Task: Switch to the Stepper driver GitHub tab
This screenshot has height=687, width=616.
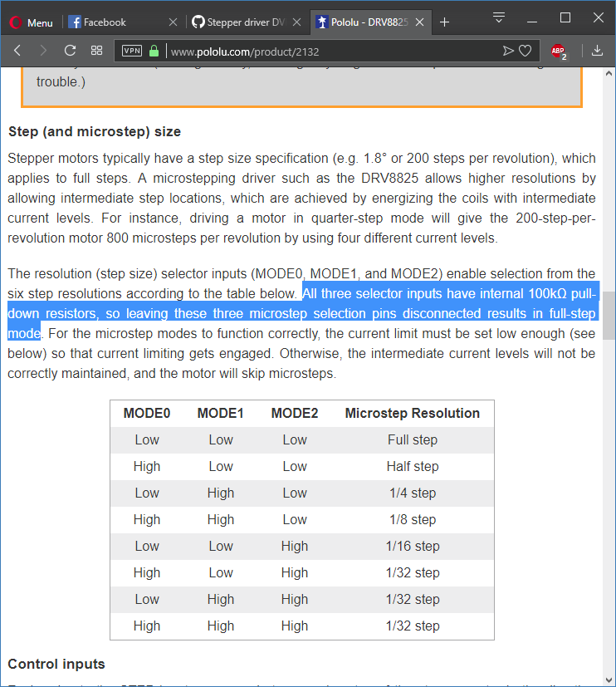Action: [247, 22]
